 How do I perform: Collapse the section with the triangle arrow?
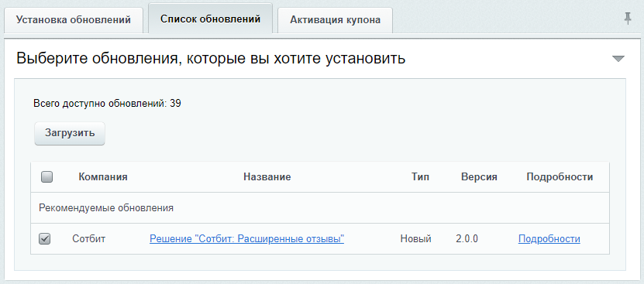pos(618,59)
